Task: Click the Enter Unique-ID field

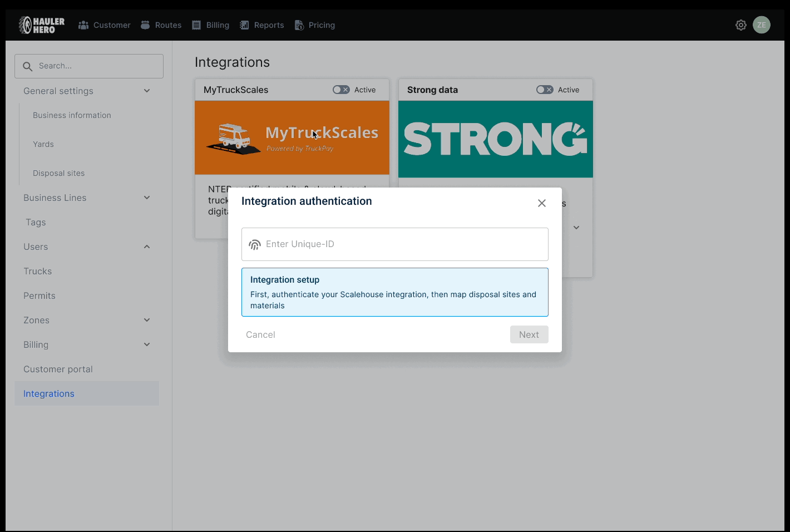Action: click(x=401, y=244)
